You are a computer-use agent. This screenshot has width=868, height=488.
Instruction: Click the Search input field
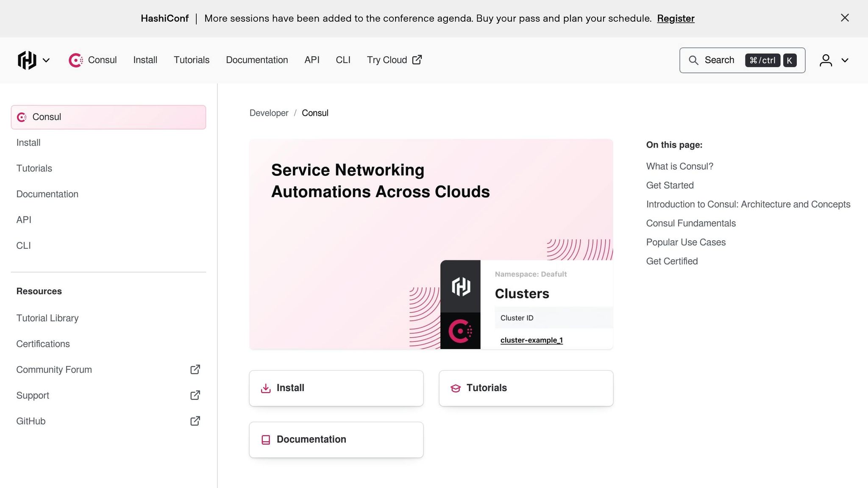pyautogui.click(x=742, y=60)
